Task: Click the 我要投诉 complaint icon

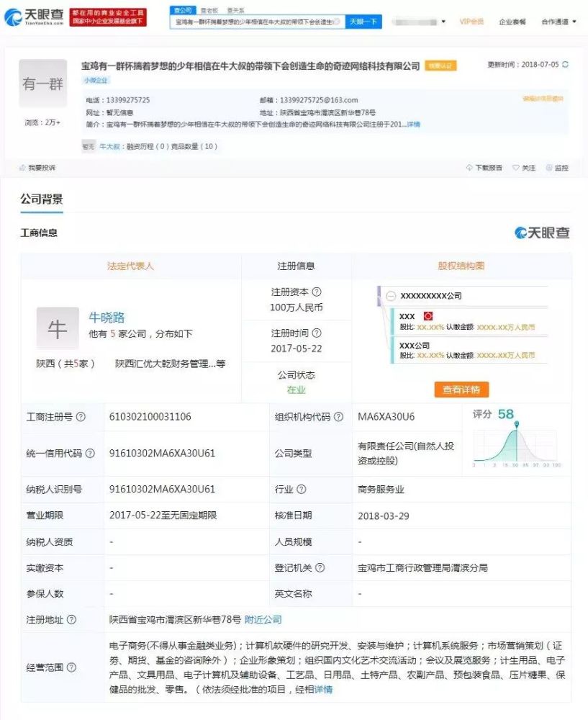Action: (x=22, y=168)
